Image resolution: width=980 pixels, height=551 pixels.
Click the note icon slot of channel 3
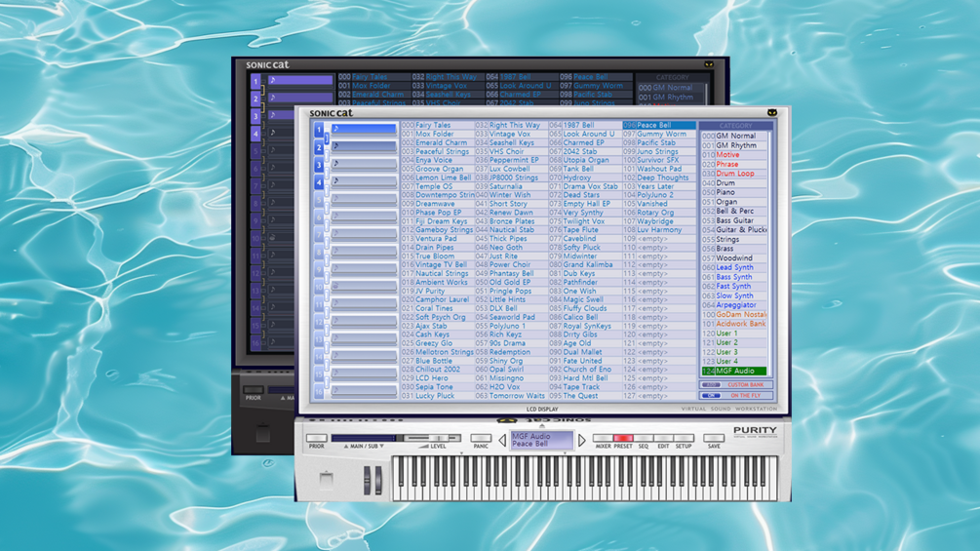[364, 164]
